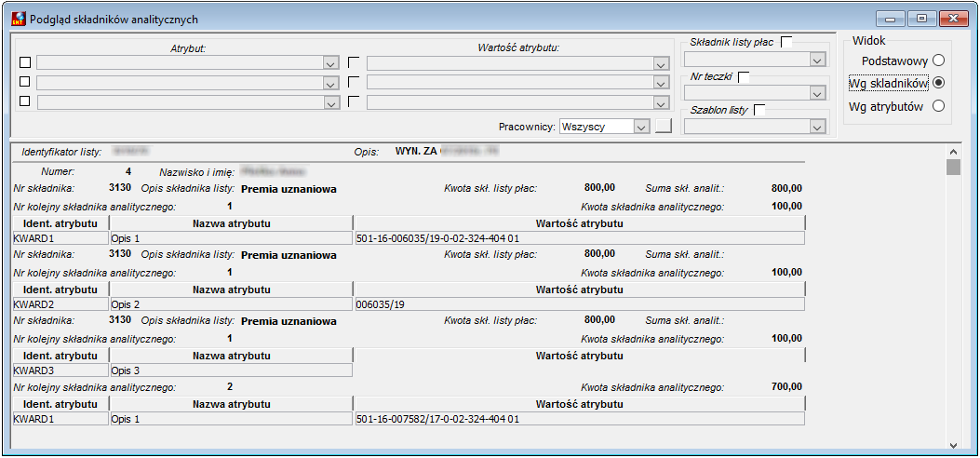This screenshot has width=980, height=458.
Task: Click the scrollbar up arrow
Action: click(x=953, y=152)
